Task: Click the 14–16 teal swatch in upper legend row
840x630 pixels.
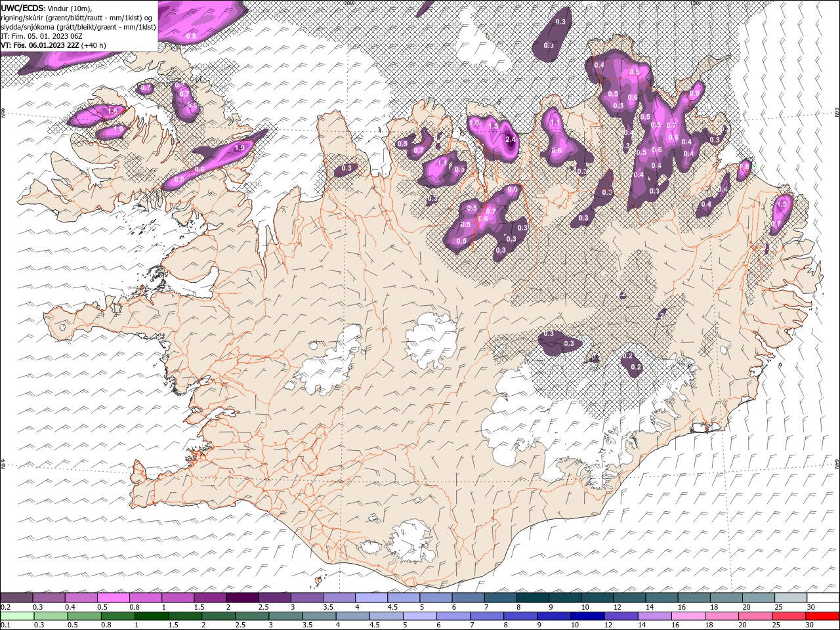Action: (x=662, y=598)
